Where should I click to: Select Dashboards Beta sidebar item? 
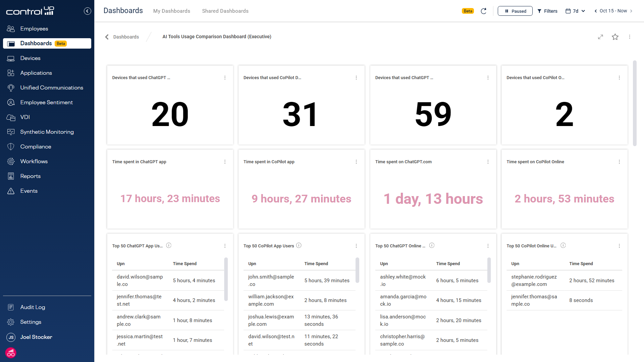point(47,44)
